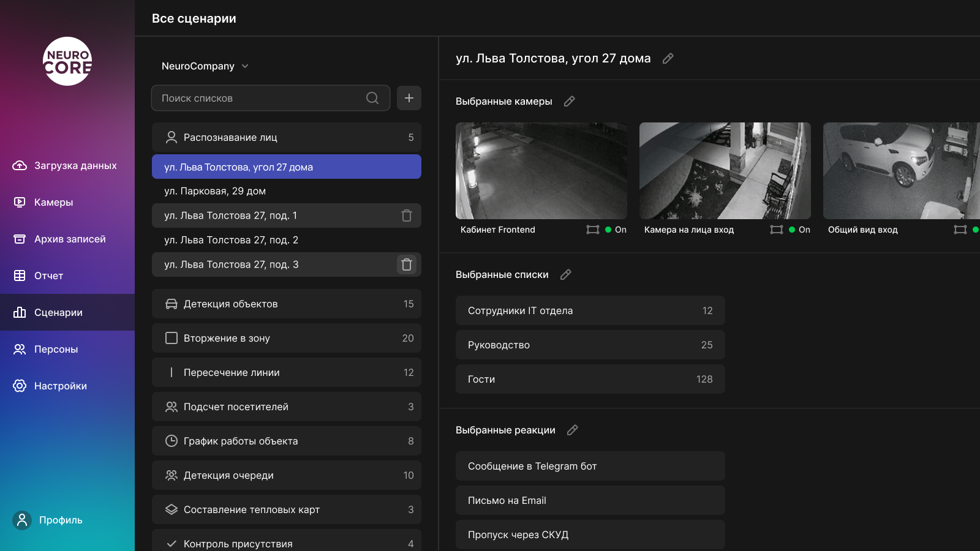Edit selected lists via pencil icon
Image resolution: width=980 pixels, height=551 pixels.
click(566, 275)
